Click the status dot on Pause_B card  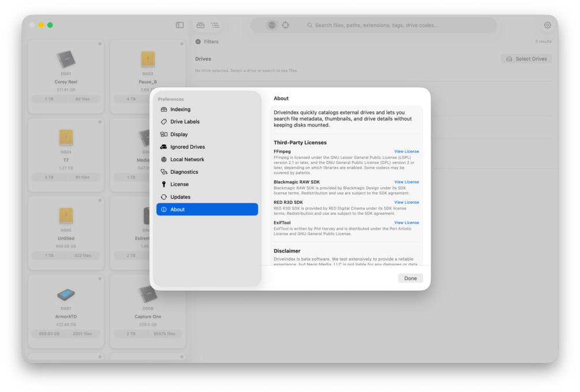tap(182, 44)
